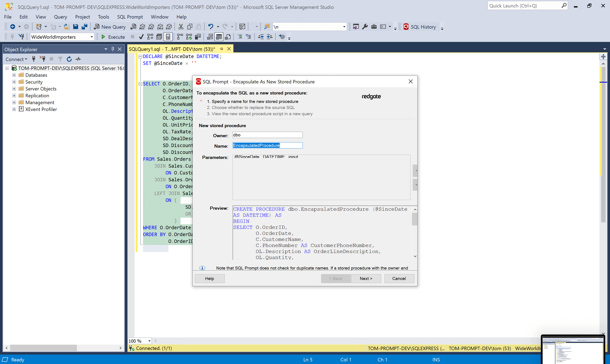
Task: Cancel the Encapsulate dialog
Action: pos(399,278)
